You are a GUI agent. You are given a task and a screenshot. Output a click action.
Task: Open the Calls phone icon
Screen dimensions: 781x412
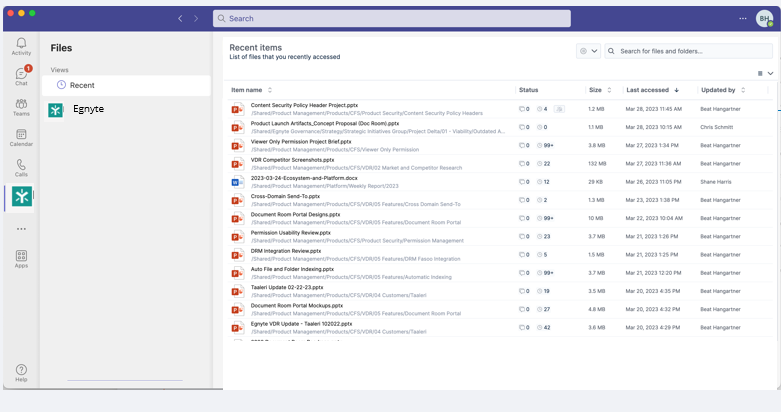[x=21, y=167]
